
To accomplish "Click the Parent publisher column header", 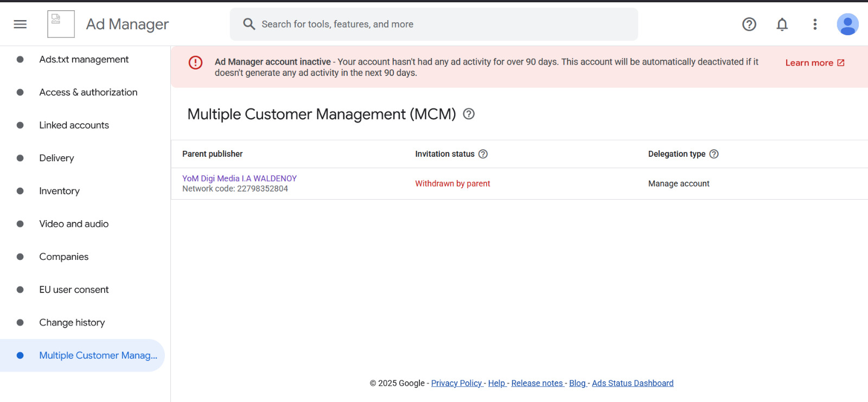I will pyautogui.click(x=213, y=154).
